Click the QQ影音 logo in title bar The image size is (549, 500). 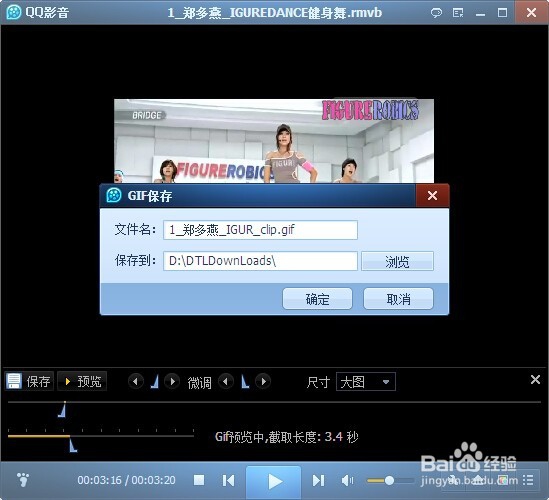(14, 13)
